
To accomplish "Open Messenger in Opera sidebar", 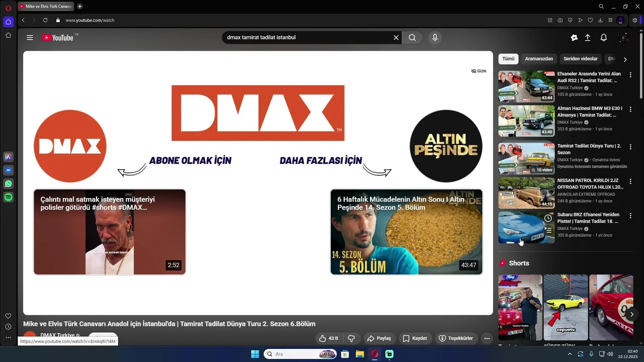I will pyautogui.click(x=8, y=170).
